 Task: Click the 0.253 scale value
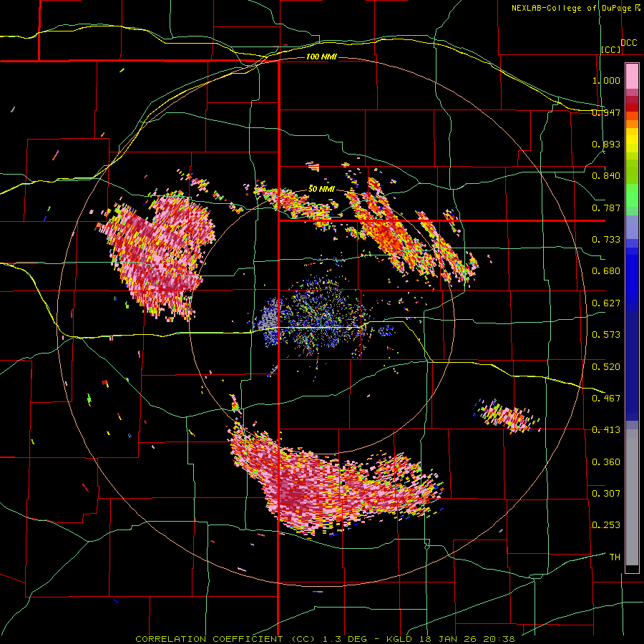(606, 525)
